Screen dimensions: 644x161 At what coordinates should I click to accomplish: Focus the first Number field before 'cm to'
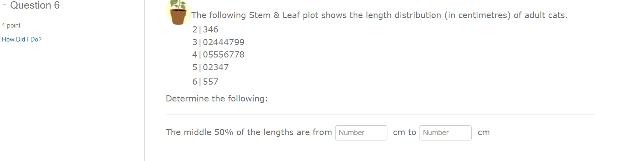pos(361,133)
